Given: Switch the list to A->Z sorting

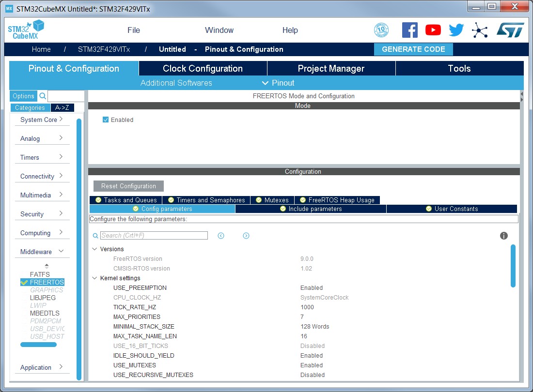Looking at the screenshot, I should coord(62,107).
